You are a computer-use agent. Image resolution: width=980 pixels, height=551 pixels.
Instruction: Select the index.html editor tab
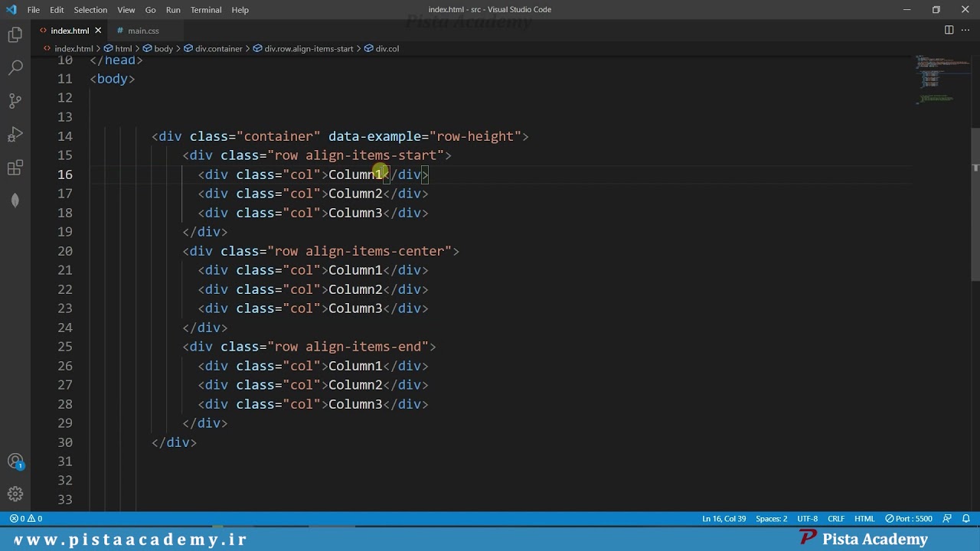click(70, 31)
